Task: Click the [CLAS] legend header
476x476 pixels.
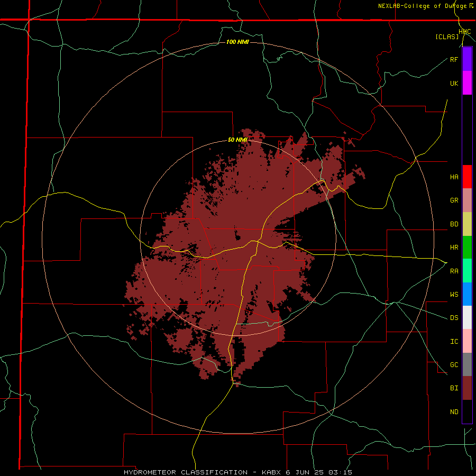Action: click(x=447, y=36)
